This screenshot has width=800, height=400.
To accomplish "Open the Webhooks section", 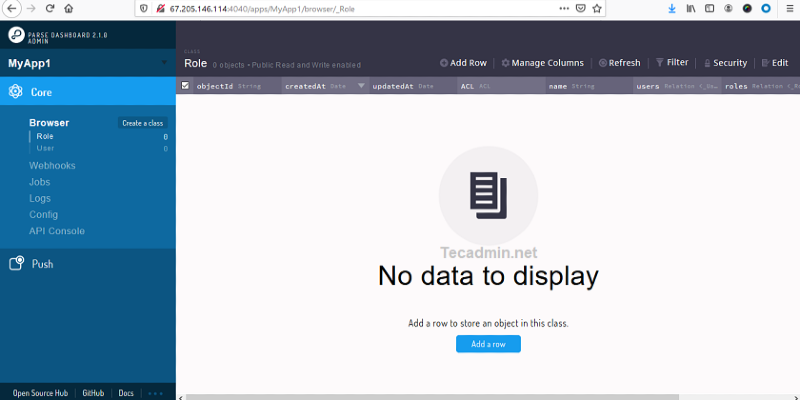I will [52, 166].
